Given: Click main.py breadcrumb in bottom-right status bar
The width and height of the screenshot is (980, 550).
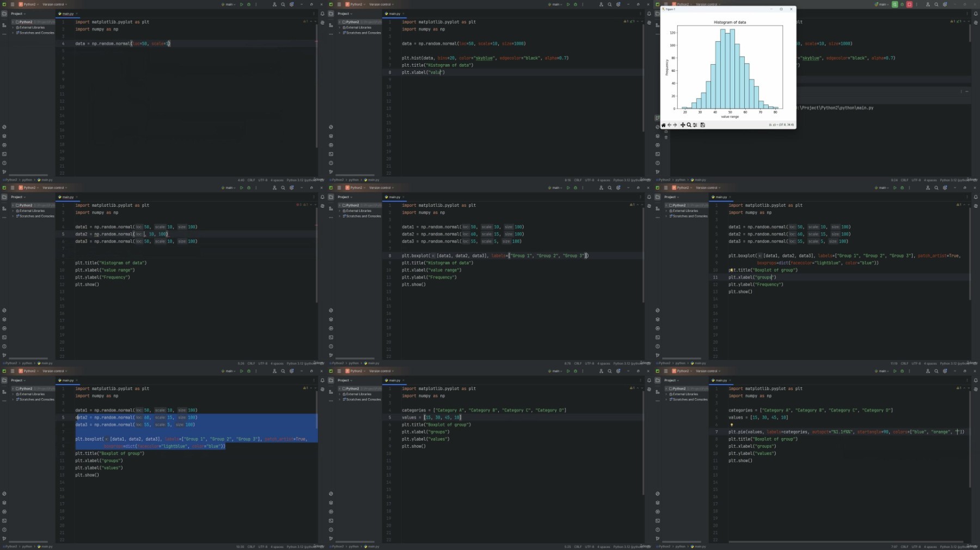Looking at the screenshot, I should pos(699,547).
